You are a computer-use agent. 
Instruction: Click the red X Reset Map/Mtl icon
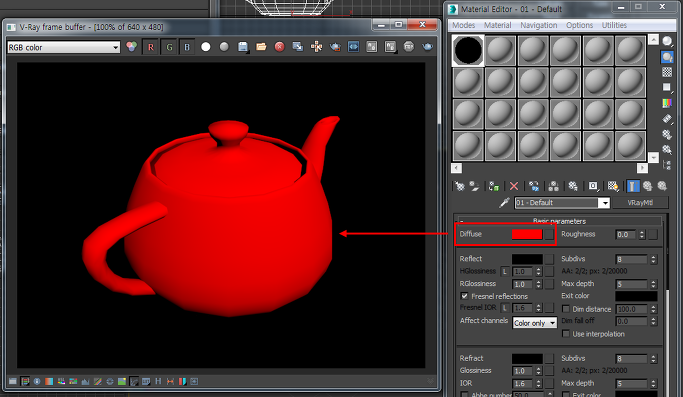point(514,187)
